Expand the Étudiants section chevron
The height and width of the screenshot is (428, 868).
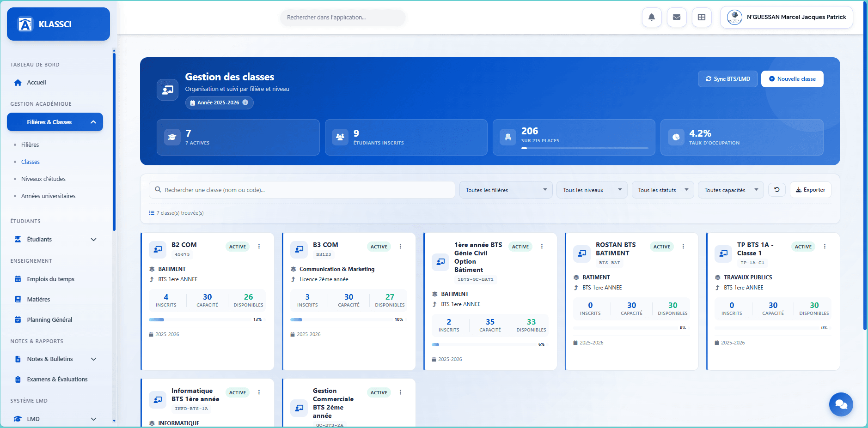point(94,239)
